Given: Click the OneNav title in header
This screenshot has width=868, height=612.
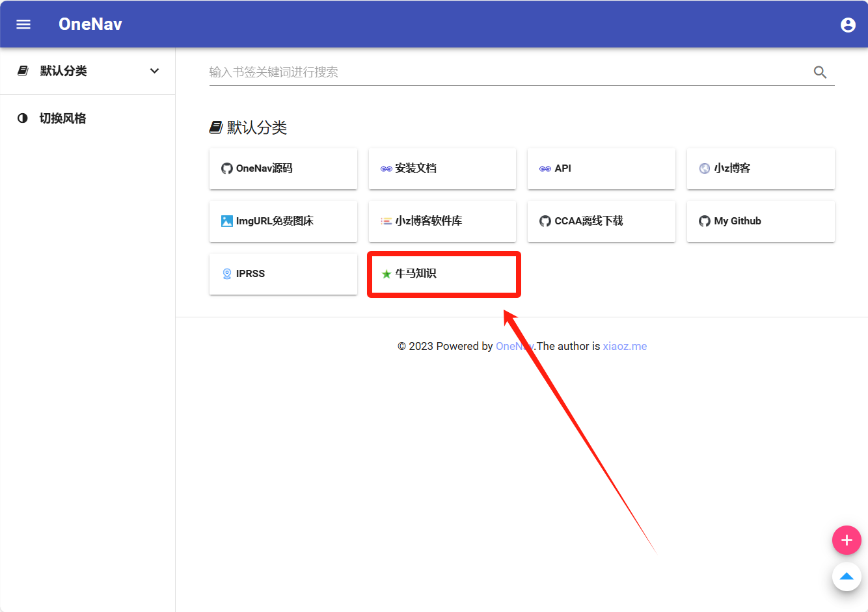Looking at the screenshot, I should [90, 24].
